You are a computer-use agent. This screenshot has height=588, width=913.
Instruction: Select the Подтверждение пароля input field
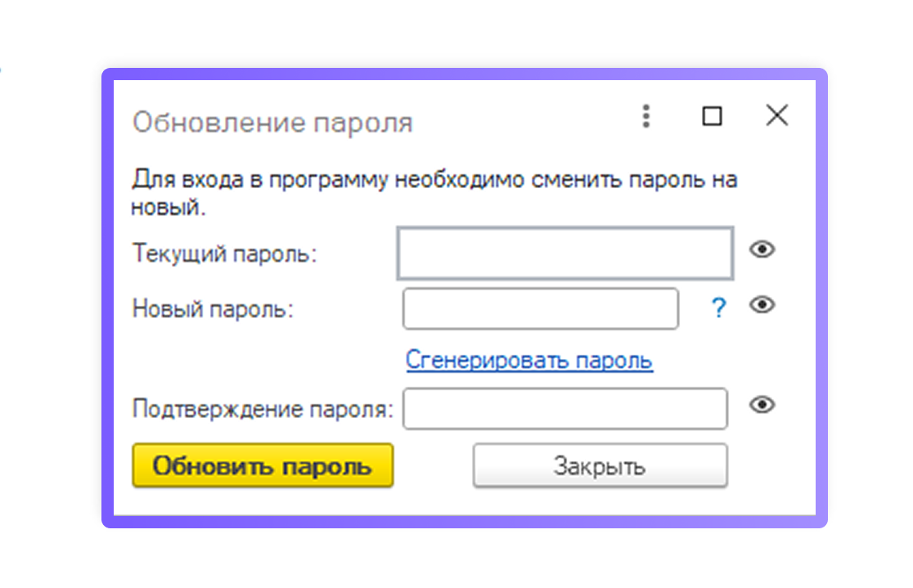(564, 408)
